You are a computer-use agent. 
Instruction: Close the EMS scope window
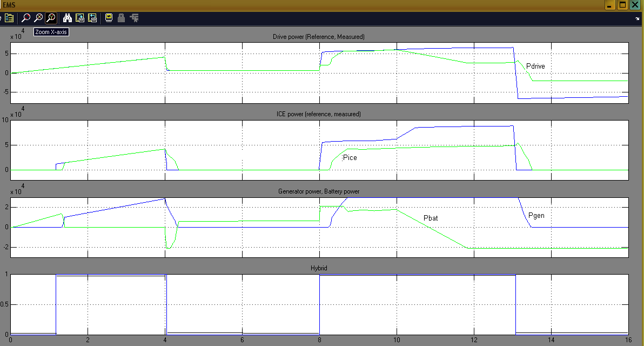point(635,5)
